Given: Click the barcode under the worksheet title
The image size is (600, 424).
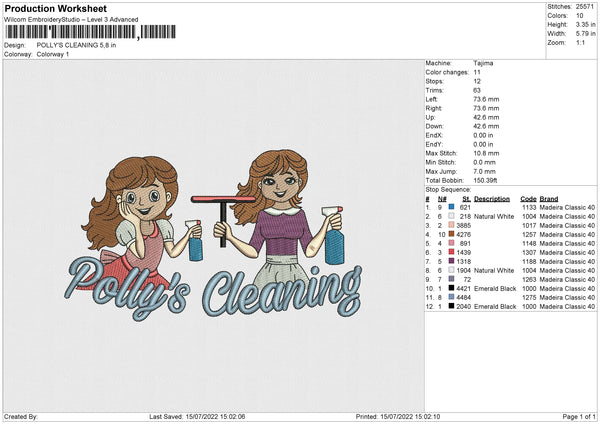Looking at the screenshot, I should tap(91, 32).
